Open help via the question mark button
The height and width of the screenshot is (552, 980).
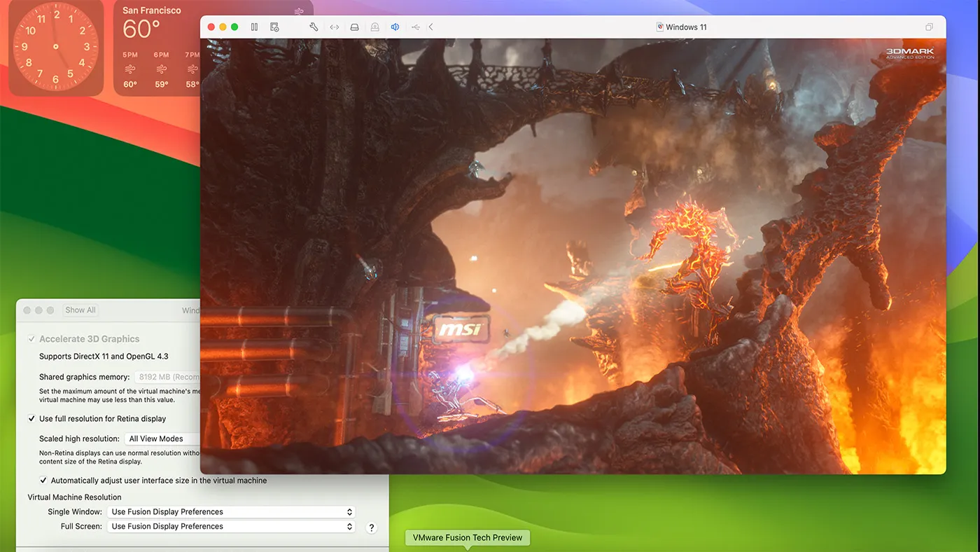pos(371,527)
